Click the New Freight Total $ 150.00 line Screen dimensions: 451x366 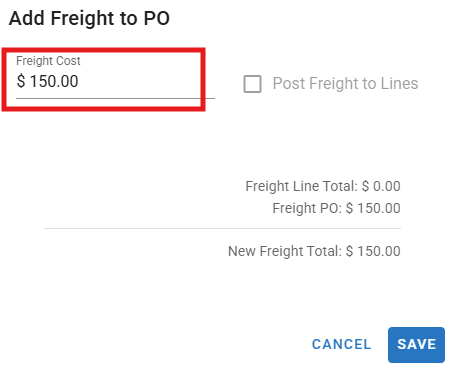pos(314,251)
